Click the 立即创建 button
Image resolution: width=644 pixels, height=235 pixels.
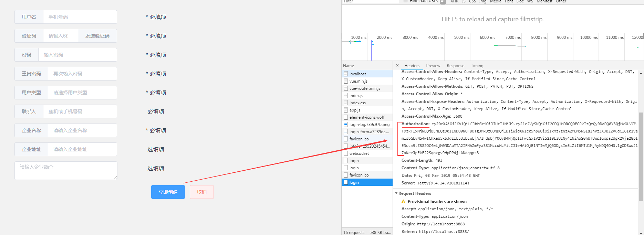point(168,192)
